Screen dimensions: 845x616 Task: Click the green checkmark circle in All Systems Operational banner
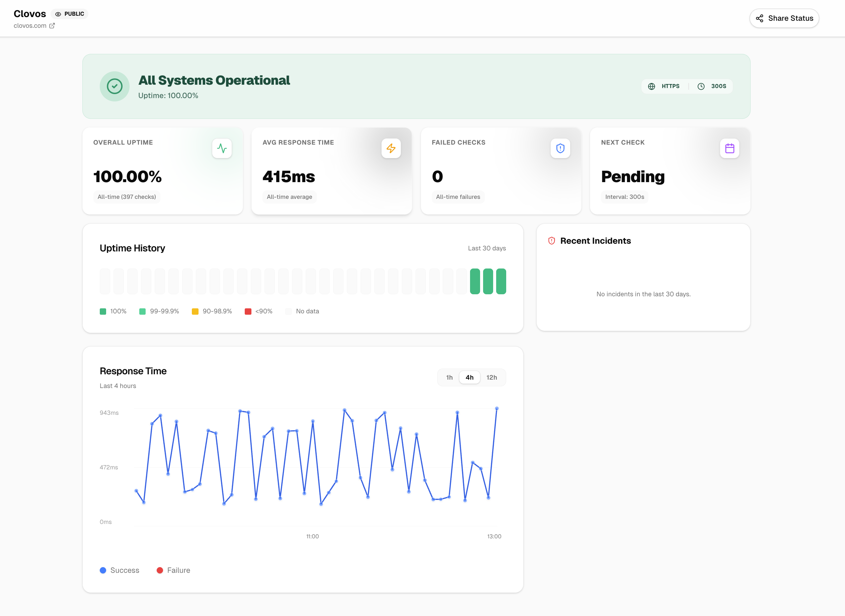tap(114, 86)
